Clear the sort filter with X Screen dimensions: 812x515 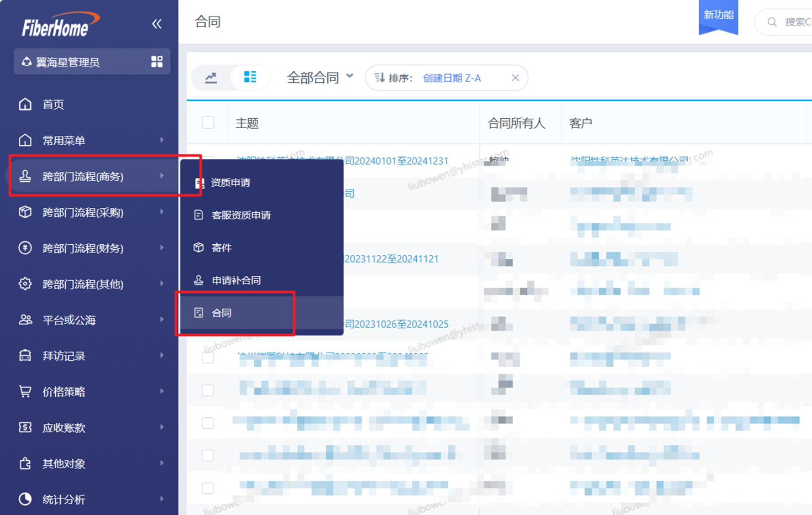point(515,78)
